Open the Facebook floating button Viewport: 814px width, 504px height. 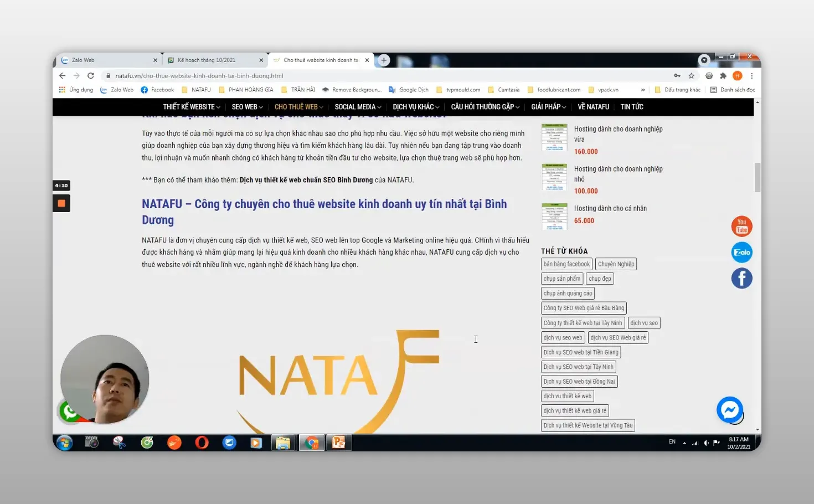[x=741, y=278]
